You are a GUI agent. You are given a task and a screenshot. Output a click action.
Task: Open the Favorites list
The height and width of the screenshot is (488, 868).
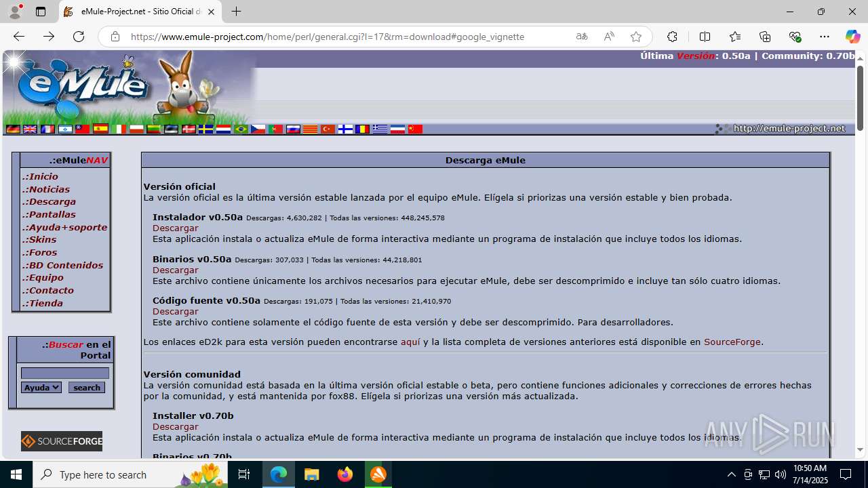coord(735,37)
